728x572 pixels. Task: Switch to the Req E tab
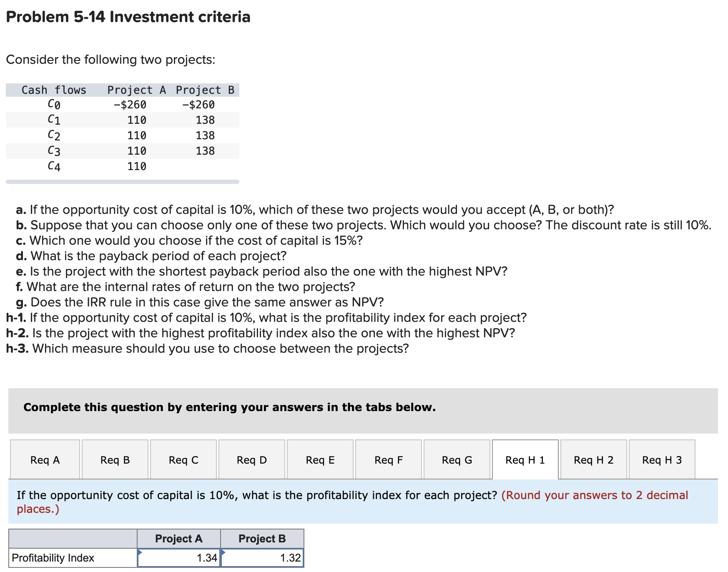320,459
